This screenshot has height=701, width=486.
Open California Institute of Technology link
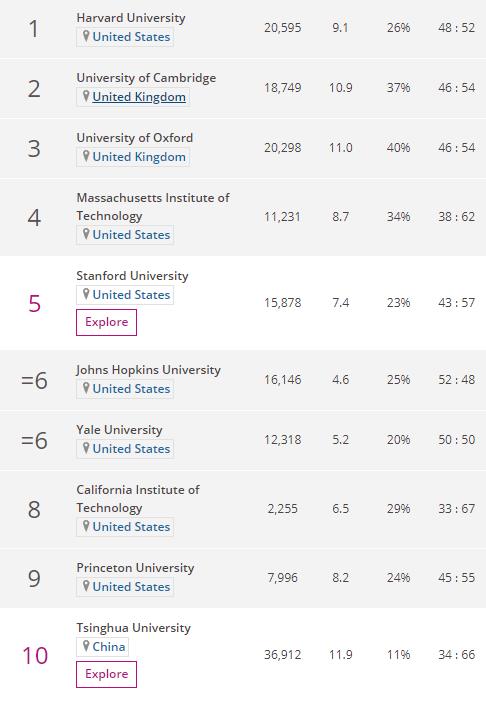click(138, 499)
